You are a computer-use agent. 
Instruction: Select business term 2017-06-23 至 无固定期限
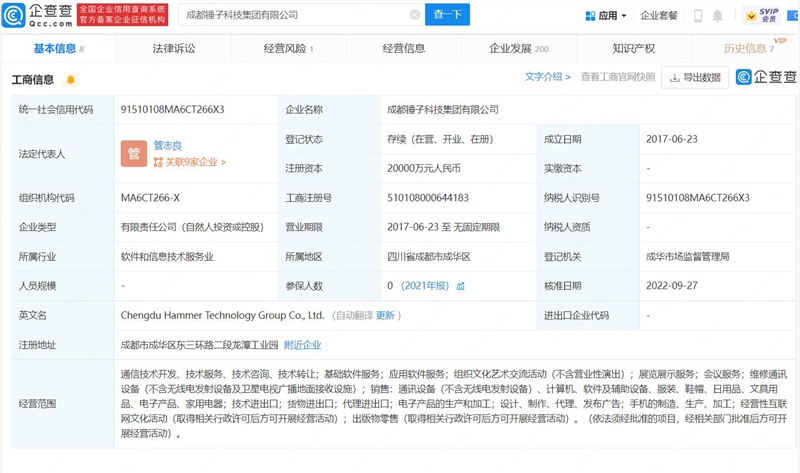[x=443, y=227]
